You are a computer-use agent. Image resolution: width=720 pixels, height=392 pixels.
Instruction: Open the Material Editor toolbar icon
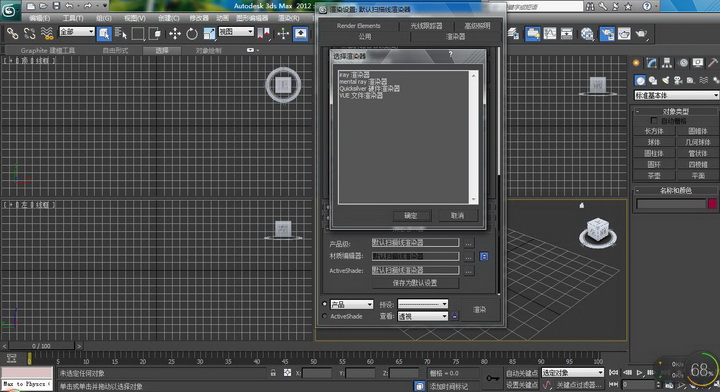tap(587, 34)
